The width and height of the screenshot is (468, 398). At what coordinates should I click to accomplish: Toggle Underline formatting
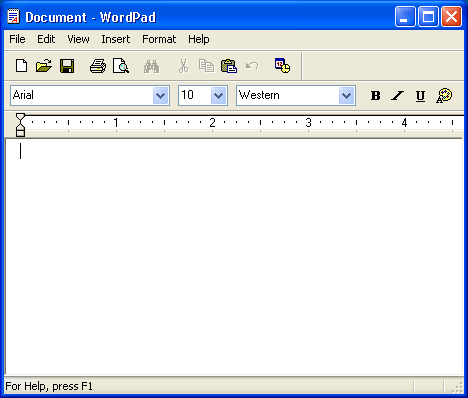click(x=420, y=96)
